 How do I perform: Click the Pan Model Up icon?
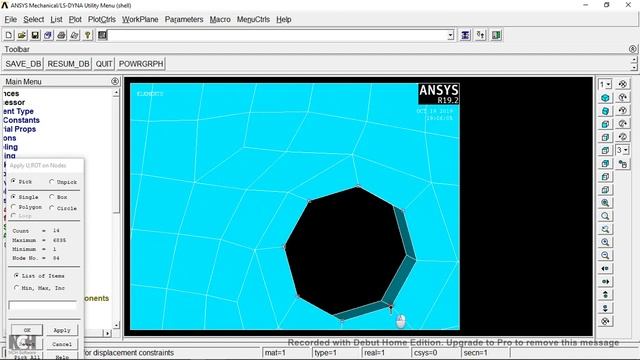coord(605,295)
